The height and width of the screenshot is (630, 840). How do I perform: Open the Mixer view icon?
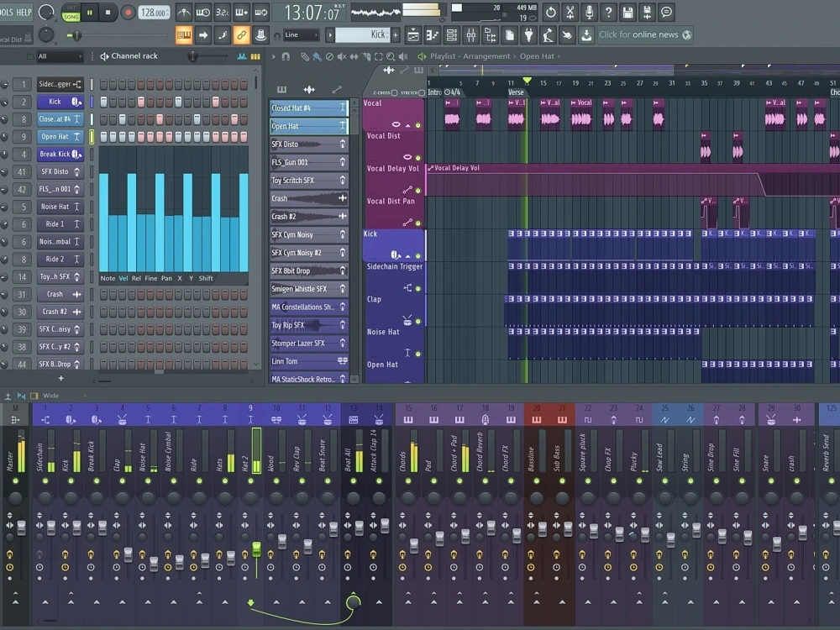(x=471, y=35)
